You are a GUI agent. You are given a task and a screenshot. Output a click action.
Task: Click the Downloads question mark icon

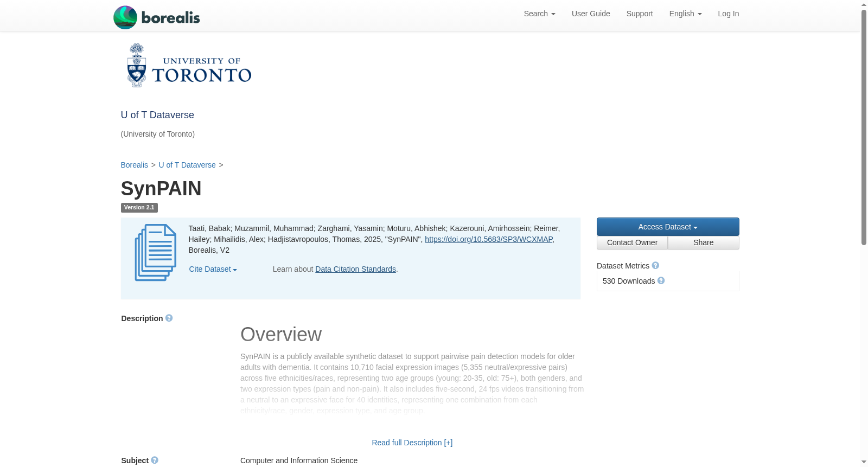coord(661,281)
